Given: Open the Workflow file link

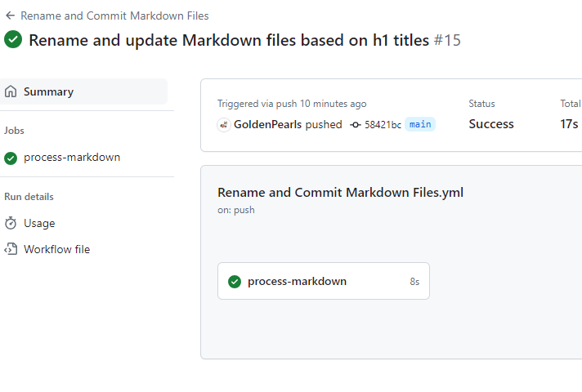Looking at the screenshot, I should [x=56, y=249].
